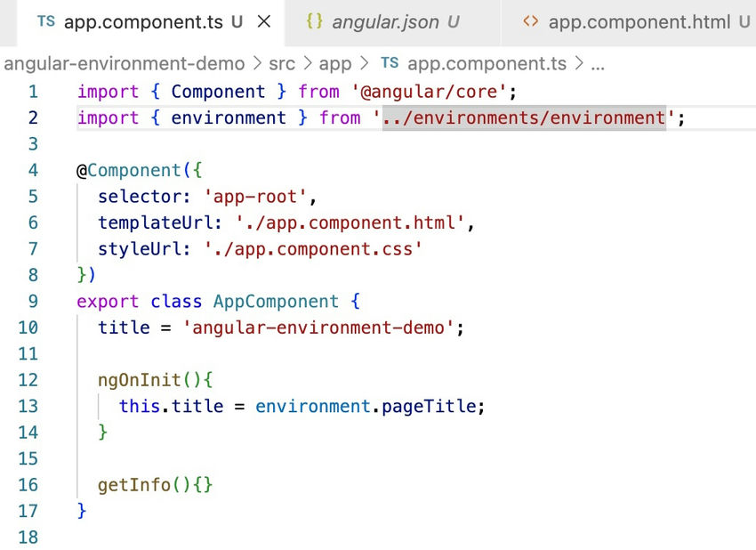Screen dimensions: 756x550
Task: Close the app.component.ts editor tab
Action: pyautogui.click(x=264, y=21)
